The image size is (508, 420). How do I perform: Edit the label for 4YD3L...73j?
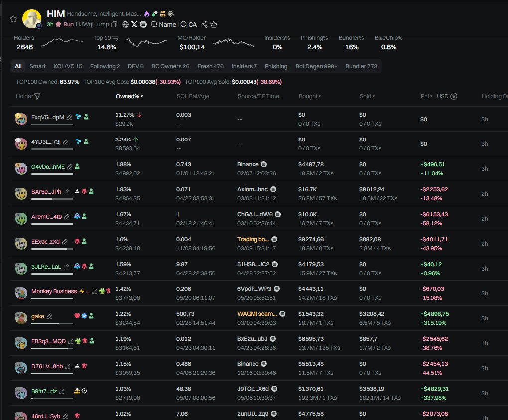[66, 142]
